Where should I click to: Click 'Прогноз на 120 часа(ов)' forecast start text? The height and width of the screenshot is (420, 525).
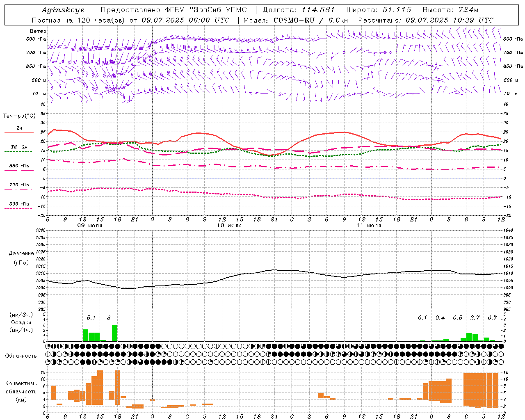(x=79, y=20)
